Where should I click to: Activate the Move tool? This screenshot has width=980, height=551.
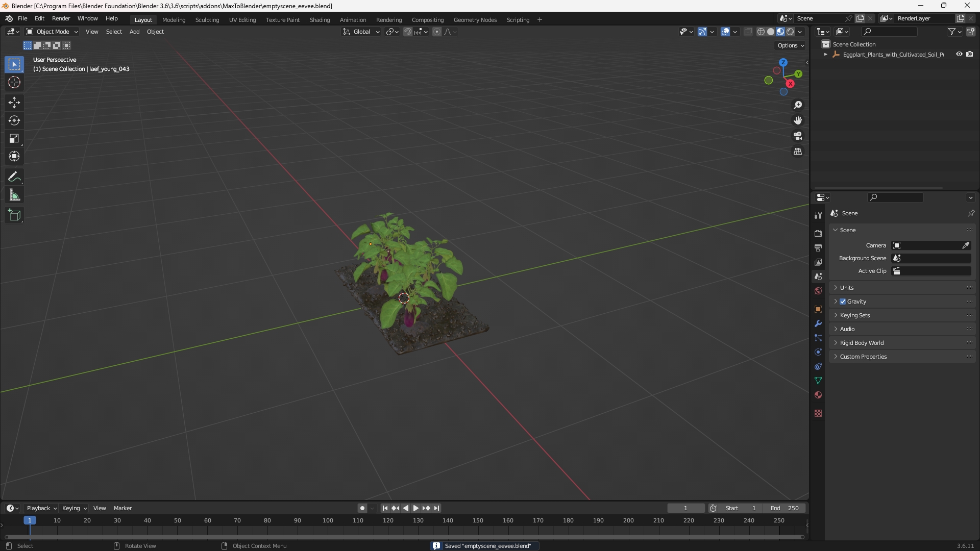point(14,103)
